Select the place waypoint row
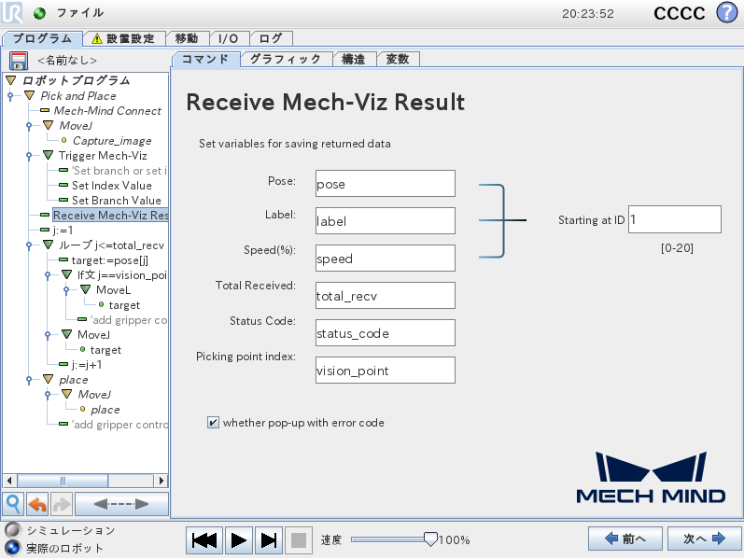The height and width of the screenshot is (560, 744). [x=105, y=409]
